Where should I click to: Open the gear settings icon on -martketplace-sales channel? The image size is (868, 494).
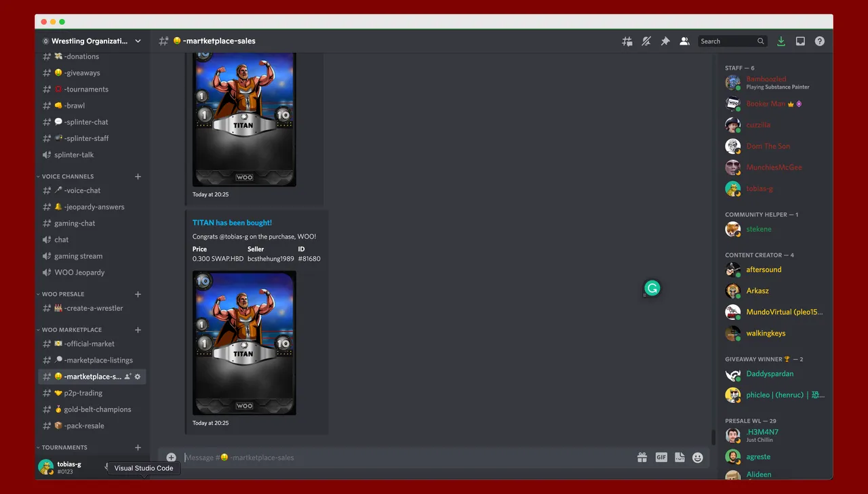(x=138, y=377)
